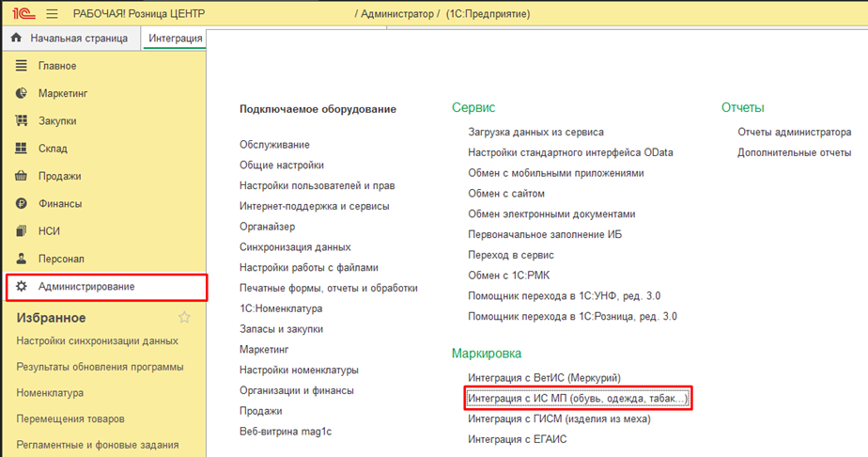Image resolution: width=868 pixels, height=457 pixels.
Task: Open the Главное section
Action: (x=57, y=66)
